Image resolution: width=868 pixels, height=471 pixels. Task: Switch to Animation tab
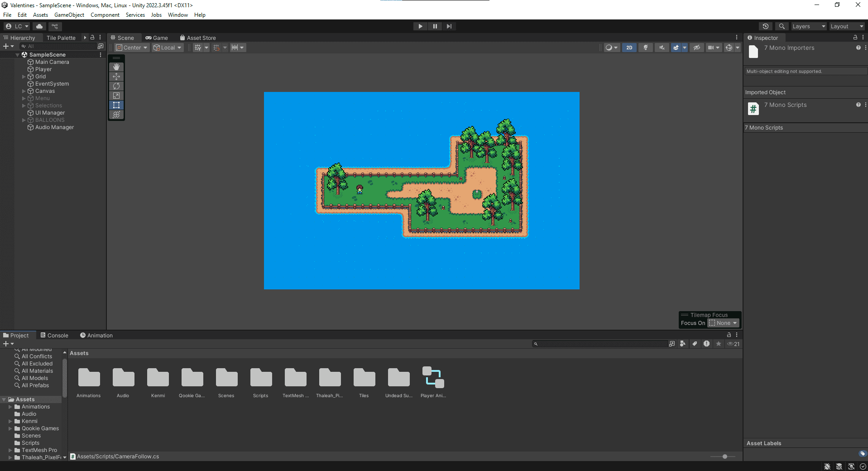96,335
